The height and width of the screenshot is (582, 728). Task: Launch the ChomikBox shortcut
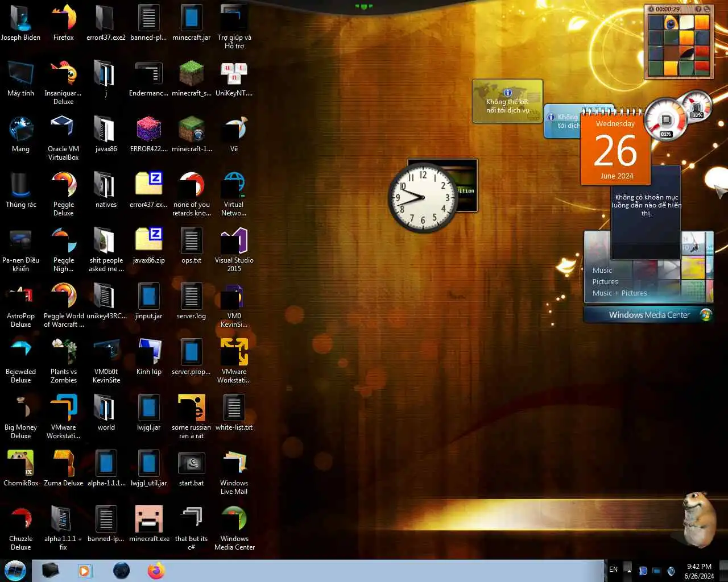point(20,468)
